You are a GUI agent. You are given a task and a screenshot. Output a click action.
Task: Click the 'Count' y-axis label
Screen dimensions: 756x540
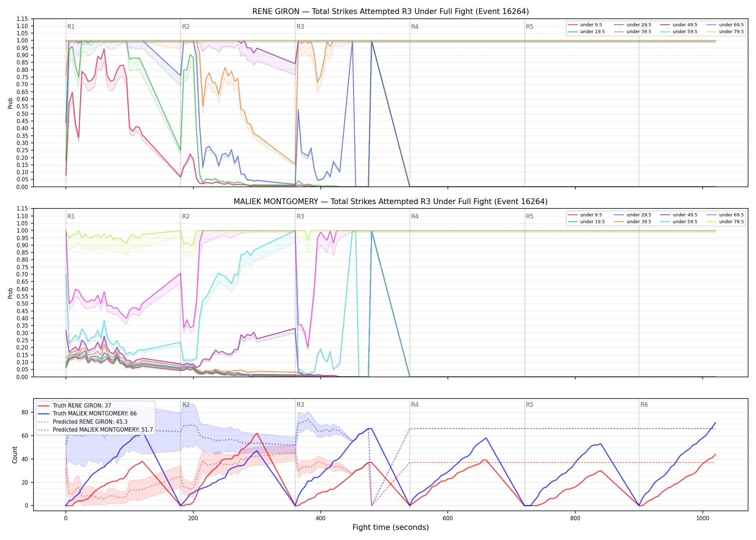coord(15,455)
